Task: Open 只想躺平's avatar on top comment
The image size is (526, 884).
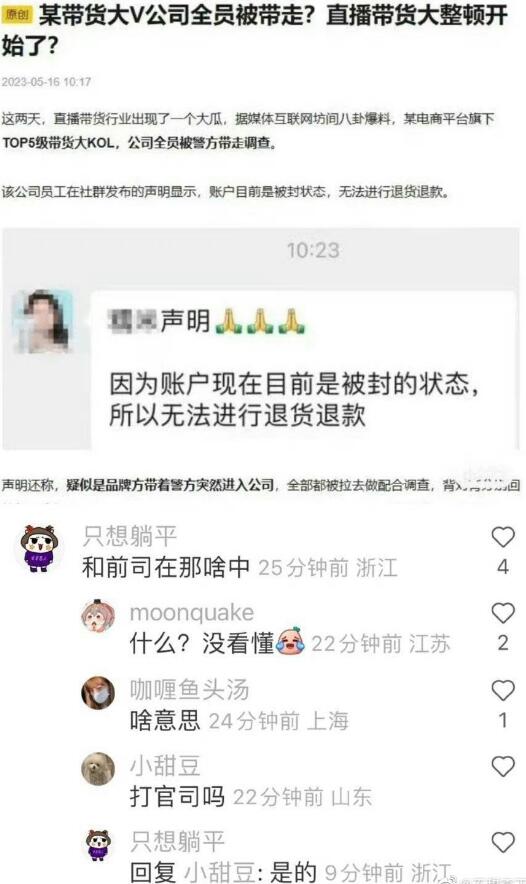Action: pos(38,547)
